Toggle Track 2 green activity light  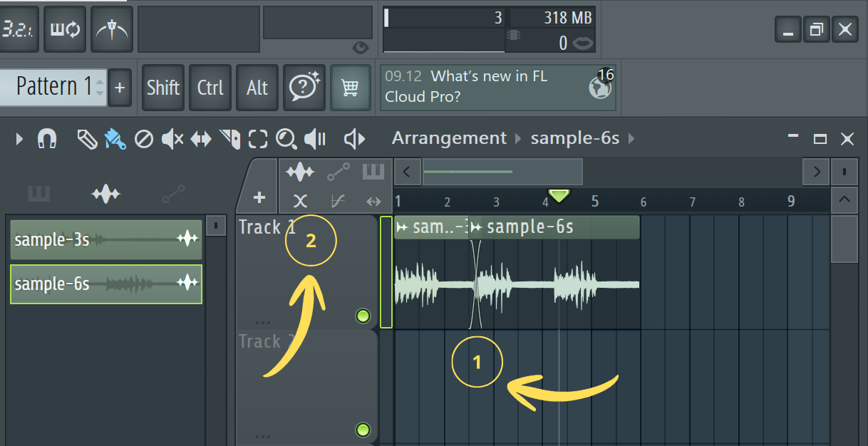point(363,429)
